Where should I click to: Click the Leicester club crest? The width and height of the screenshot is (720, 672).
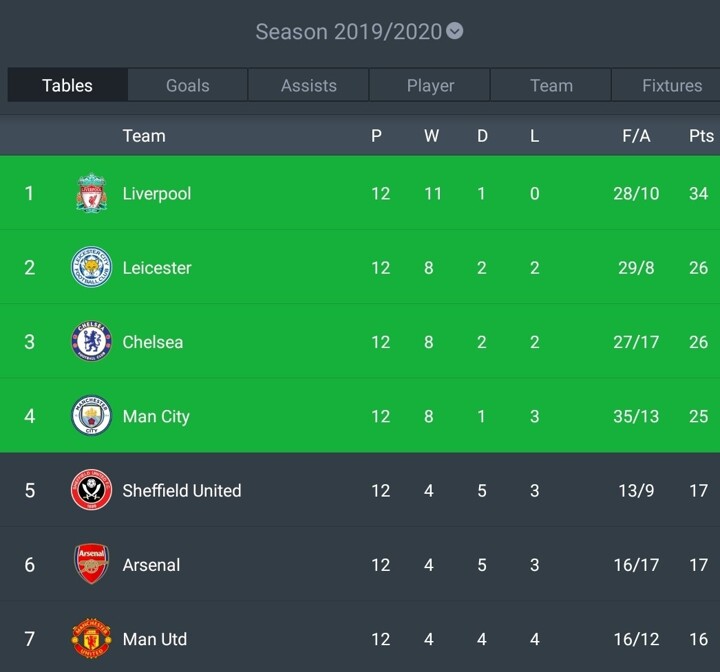click(91, 267)
